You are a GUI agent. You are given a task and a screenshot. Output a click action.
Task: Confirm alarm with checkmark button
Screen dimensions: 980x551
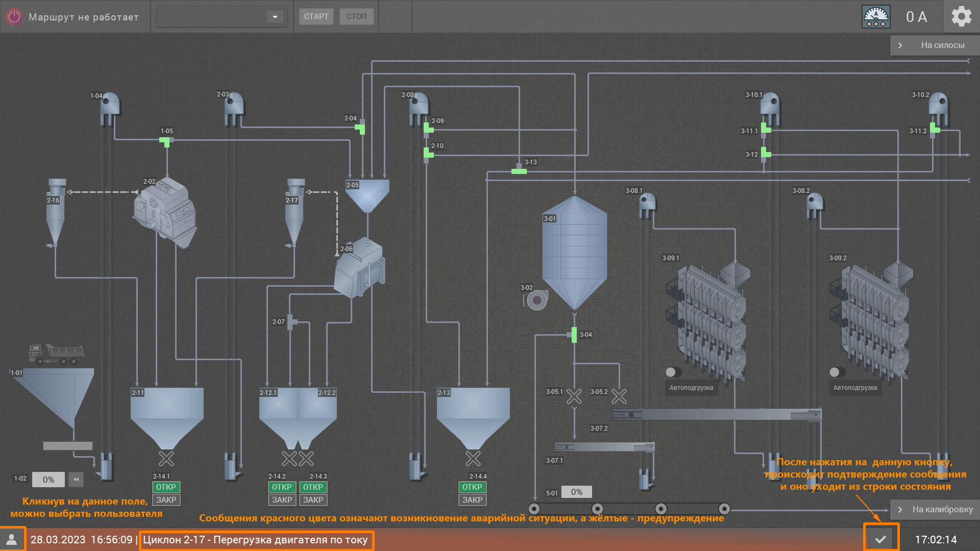[880, 539]
